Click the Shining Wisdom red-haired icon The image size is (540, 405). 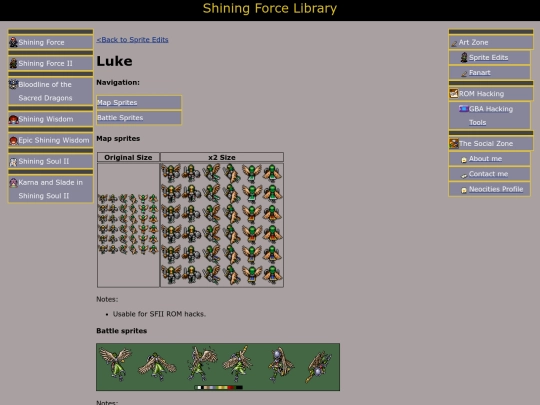(x=13, y=119)
